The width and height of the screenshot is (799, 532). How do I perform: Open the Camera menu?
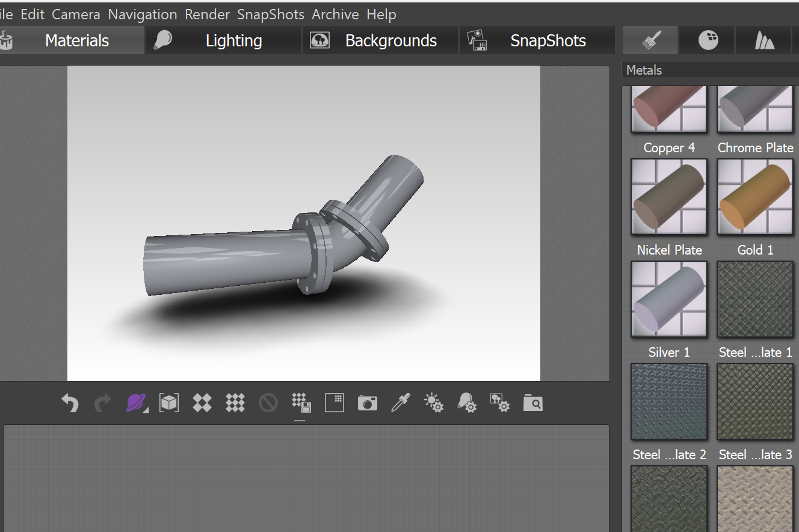point(76,14)
